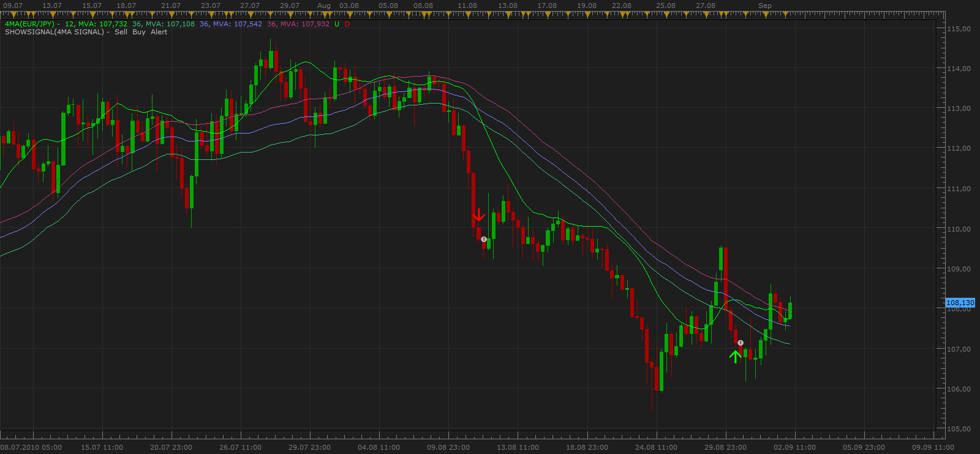Click the '18.08 23:00' time label

[x=587, y=447]
